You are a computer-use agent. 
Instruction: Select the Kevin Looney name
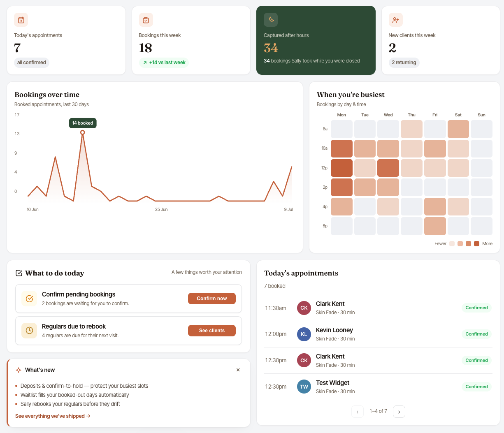coord(334,330)
